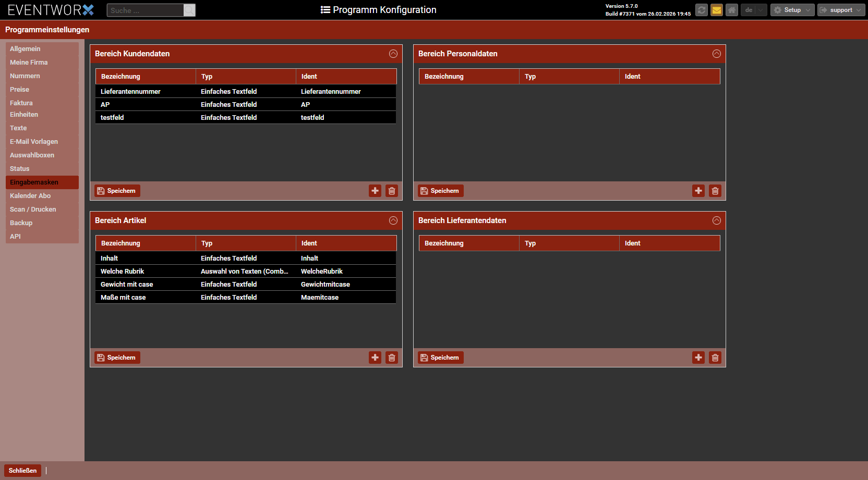868x480 pixels.
Task: Click the home icon in header
Action: pos(732,10)
